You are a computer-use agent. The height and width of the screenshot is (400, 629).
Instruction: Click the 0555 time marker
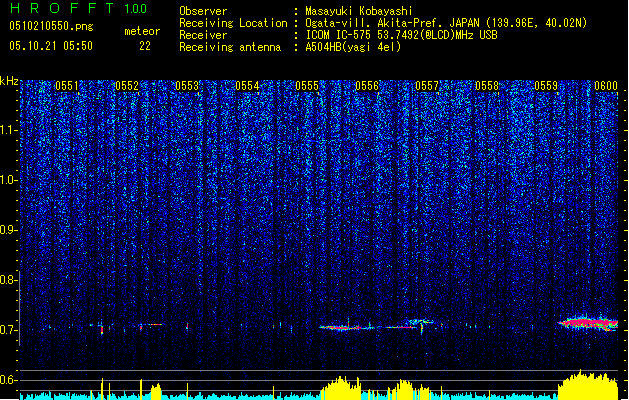pyautogui.click(x=307, y=86)
